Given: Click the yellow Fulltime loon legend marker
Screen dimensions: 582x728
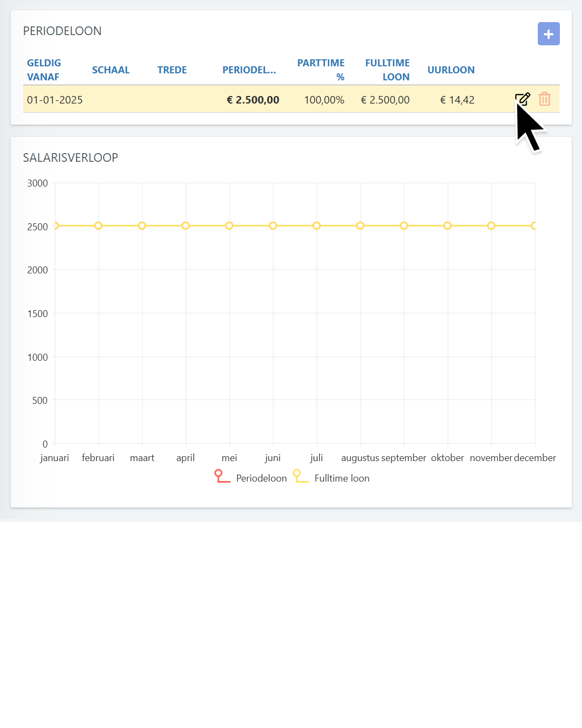Looking at the screenshot, I should (x=300, y=476).
